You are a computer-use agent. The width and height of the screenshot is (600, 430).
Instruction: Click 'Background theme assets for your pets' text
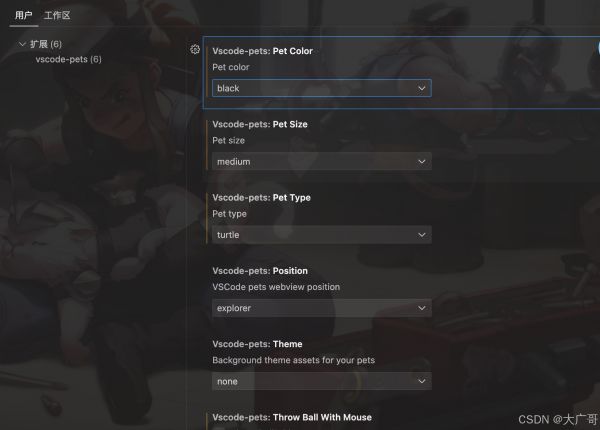tap(293, 360)
